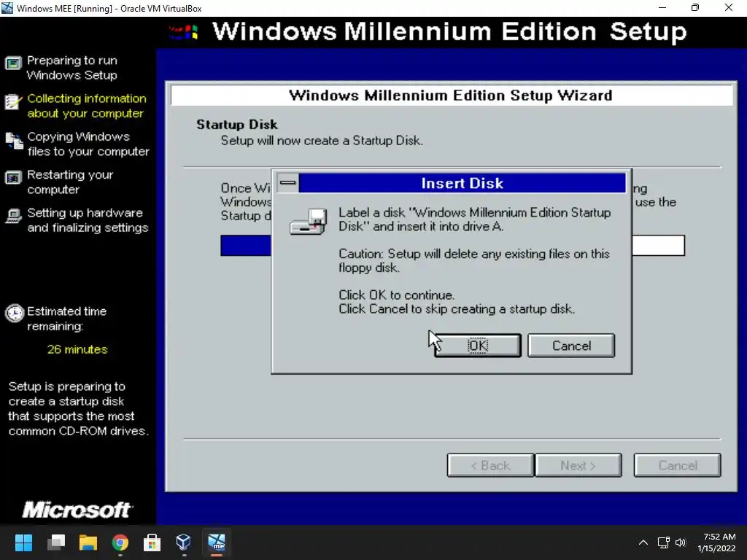Screen dimensions: 747x560
Task: Click the network icon in system tray
Action: [x=664, y=542]
